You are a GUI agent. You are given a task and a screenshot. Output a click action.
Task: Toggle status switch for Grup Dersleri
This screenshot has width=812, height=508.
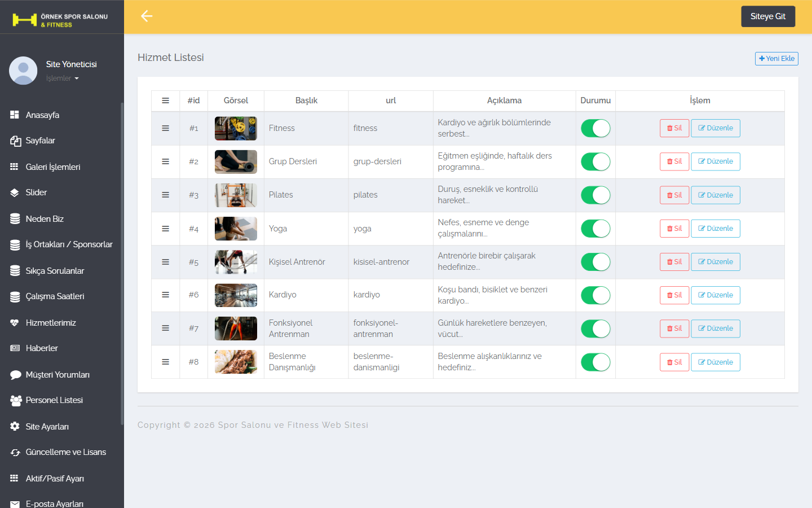[595, 161]
